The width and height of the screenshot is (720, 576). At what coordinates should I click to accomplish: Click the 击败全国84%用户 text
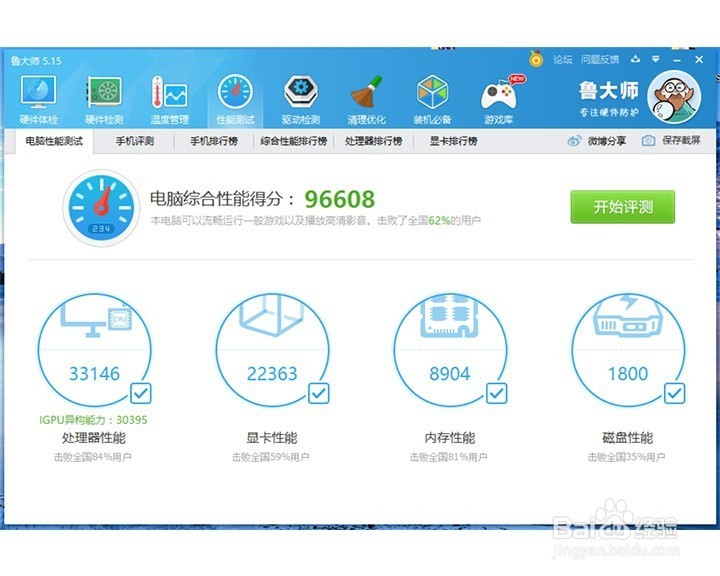tap(93, 457)
